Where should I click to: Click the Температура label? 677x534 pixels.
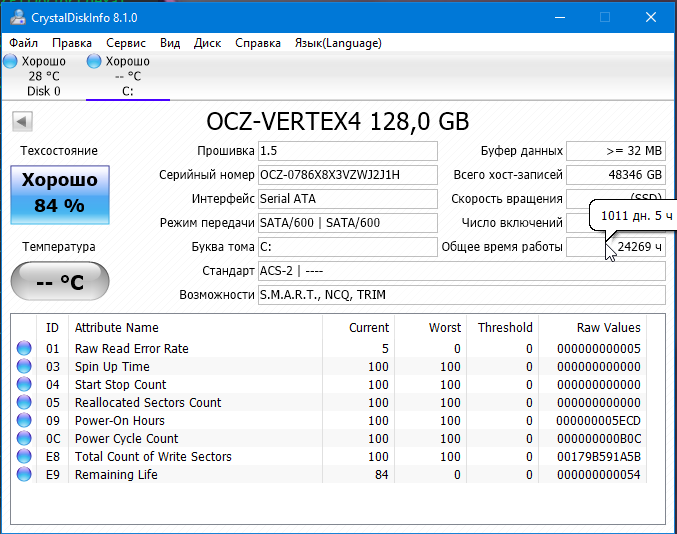59,246
